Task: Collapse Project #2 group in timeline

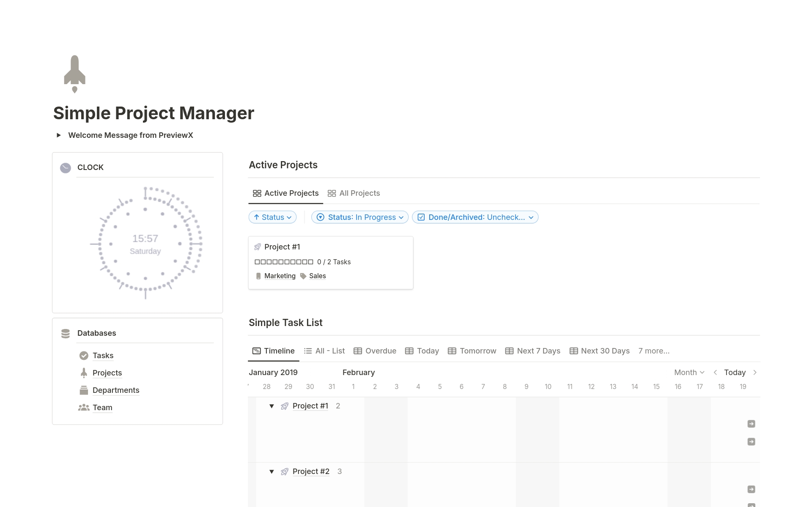Action: (272, 472)
